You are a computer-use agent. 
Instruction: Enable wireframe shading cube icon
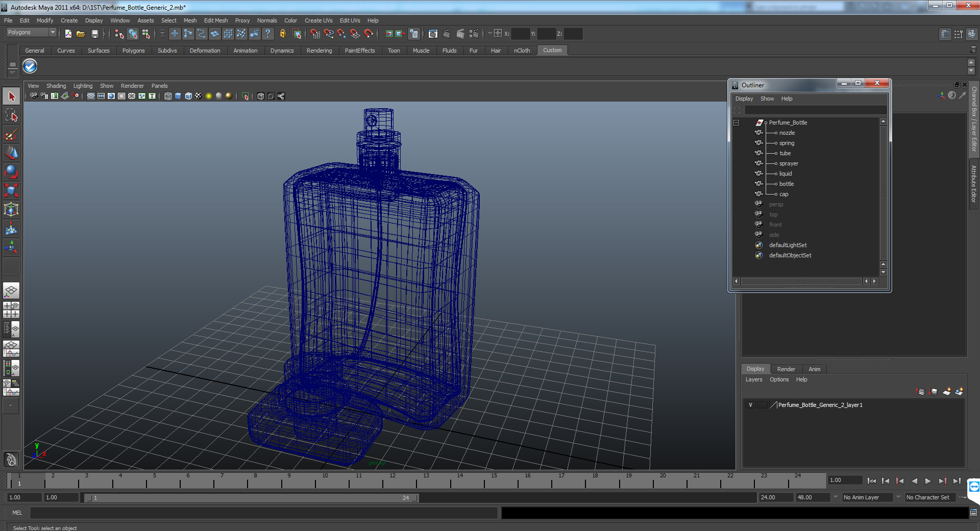click(x=168, y=96)
